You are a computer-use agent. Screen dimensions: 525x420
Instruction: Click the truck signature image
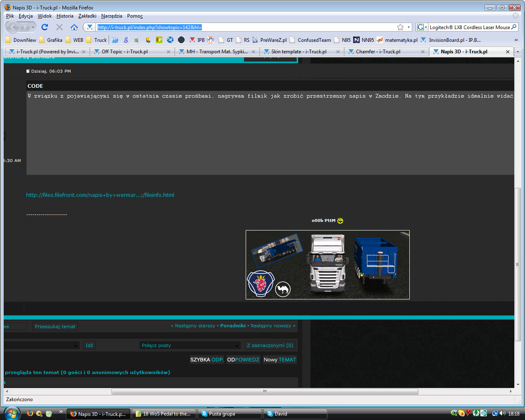point(327,265)
